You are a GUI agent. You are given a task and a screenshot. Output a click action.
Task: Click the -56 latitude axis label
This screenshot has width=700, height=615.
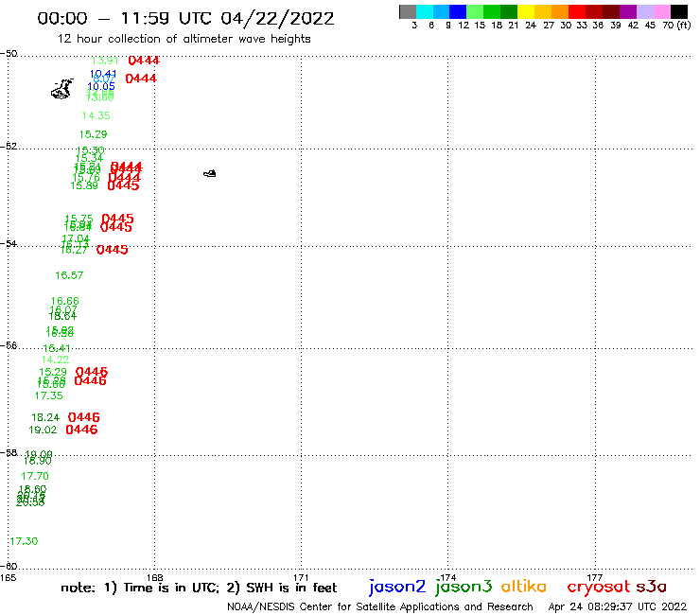point(9,345)
